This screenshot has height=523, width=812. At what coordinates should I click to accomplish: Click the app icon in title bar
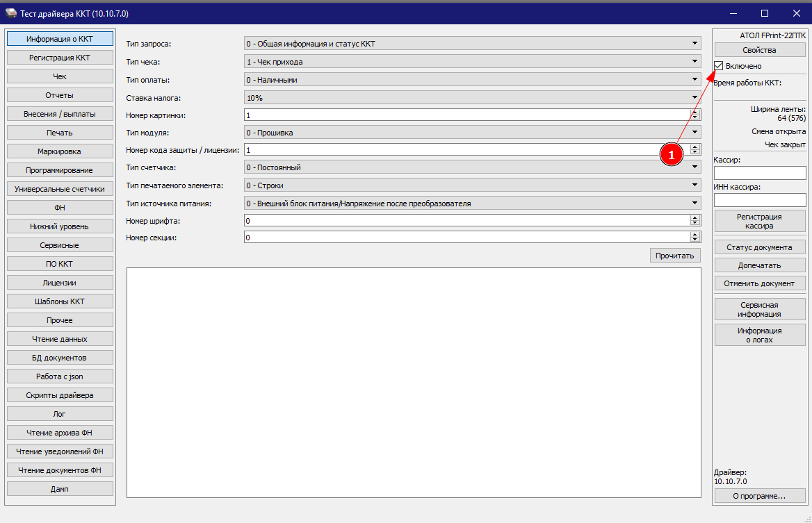(10, 13)
